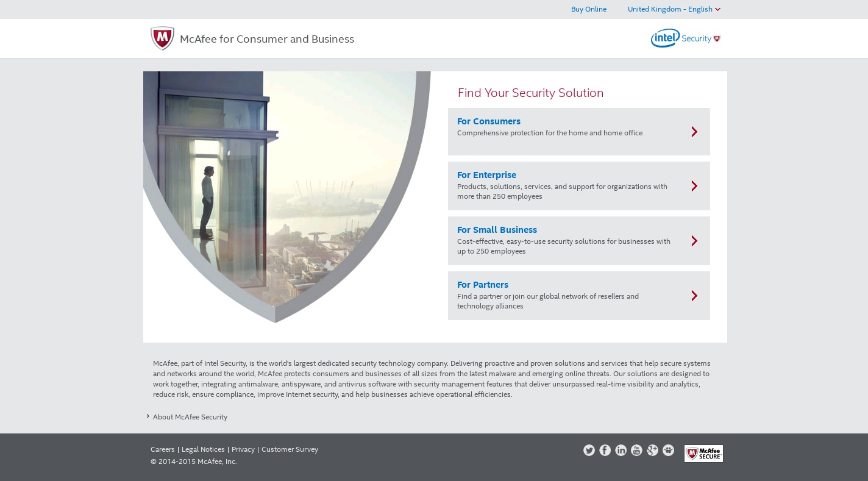The image size is (868, 481).
Task: Open the For Consumers heading link
Action: [x=489, y=121]
